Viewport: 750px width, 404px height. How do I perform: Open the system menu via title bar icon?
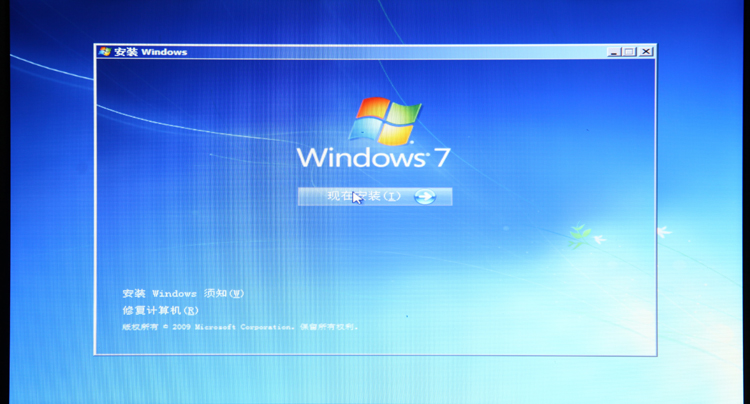[x=105, y=51]
